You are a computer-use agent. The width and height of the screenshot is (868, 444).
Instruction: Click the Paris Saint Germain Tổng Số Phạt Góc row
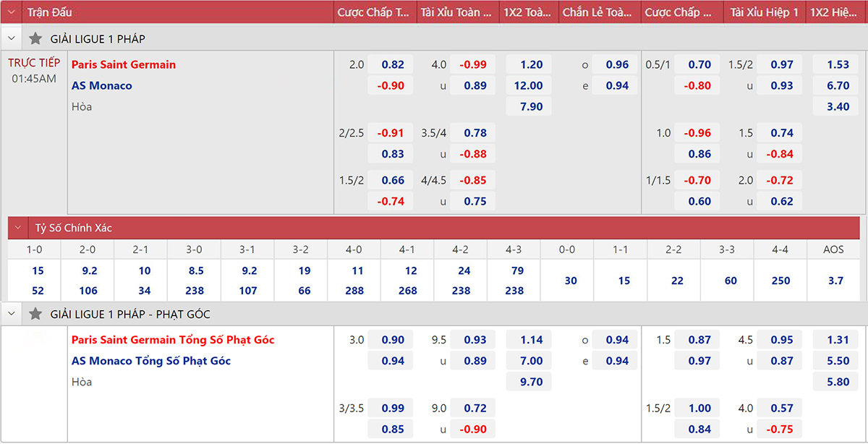173,340
